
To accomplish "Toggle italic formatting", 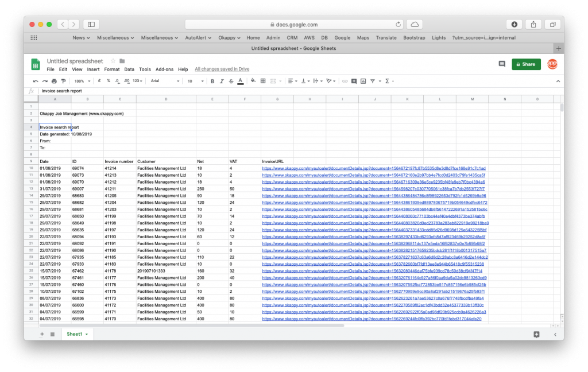I will 222,81.
